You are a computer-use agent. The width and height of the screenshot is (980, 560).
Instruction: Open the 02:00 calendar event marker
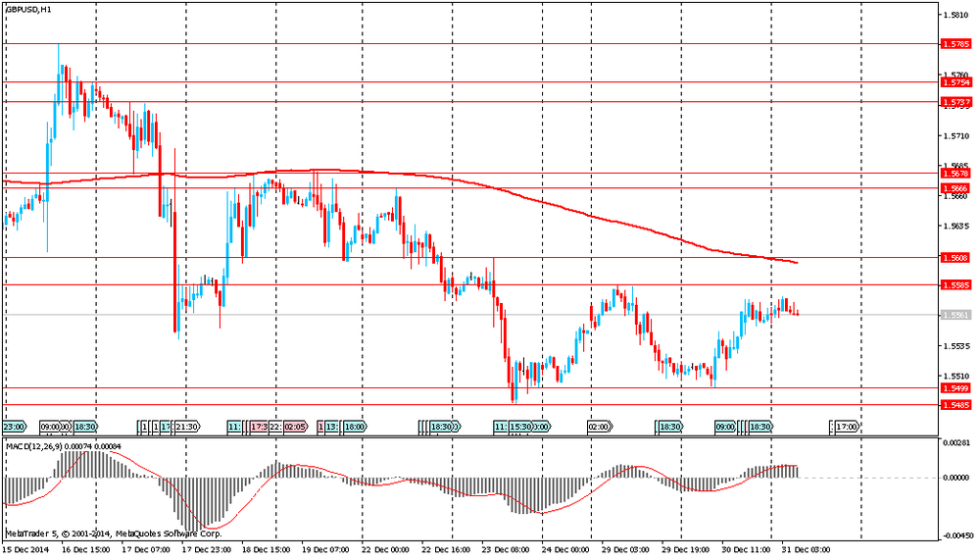click(600, 427)
